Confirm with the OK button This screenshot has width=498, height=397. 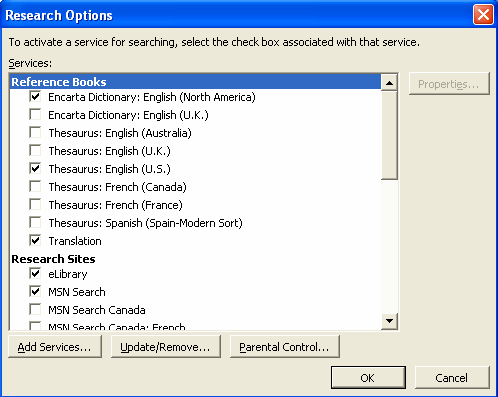pyautogui.click(x=368, y=378)
